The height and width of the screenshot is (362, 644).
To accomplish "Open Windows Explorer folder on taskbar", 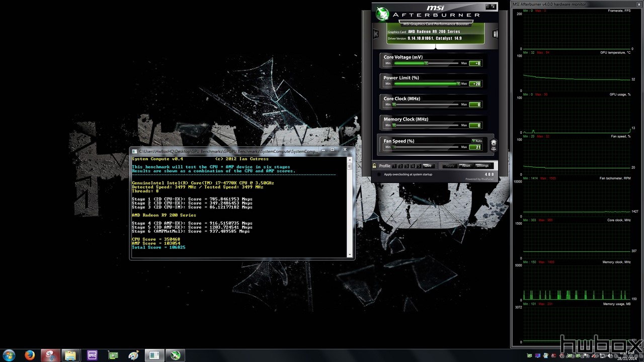I will pos(70,355).
